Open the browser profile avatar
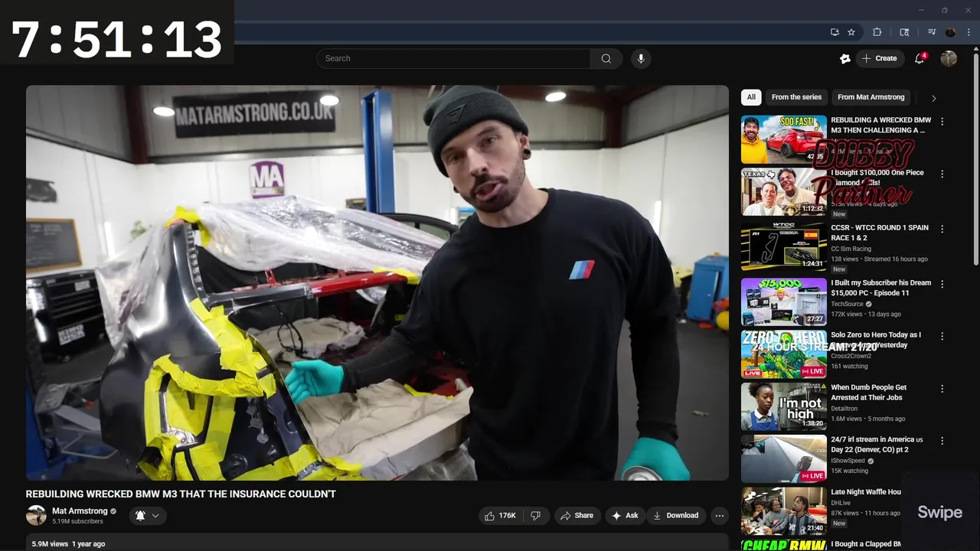The height and width of the screenshot is (551, 980). 950,32
